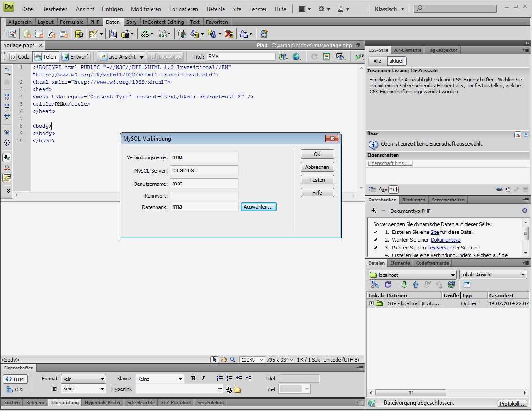
Task: Open the Format dropdown
Action: click(83, 379)
